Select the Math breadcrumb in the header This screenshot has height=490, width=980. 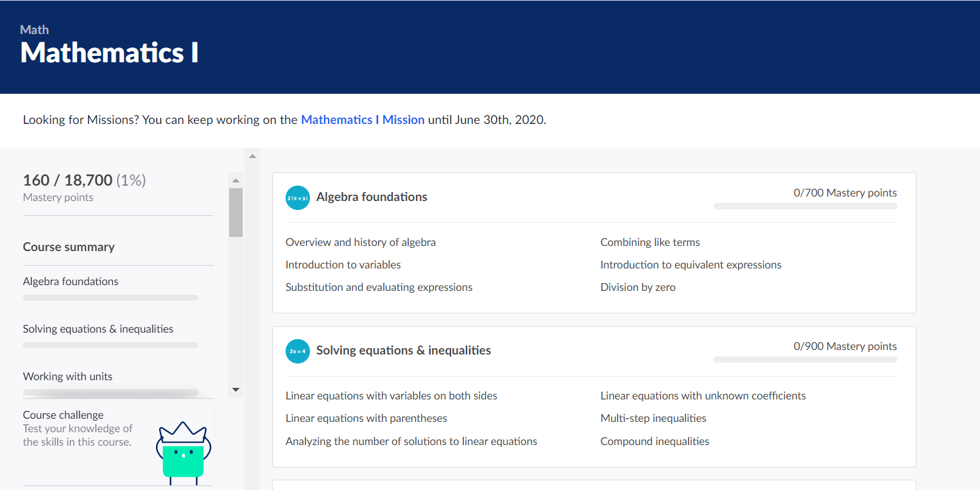[35, 30]
